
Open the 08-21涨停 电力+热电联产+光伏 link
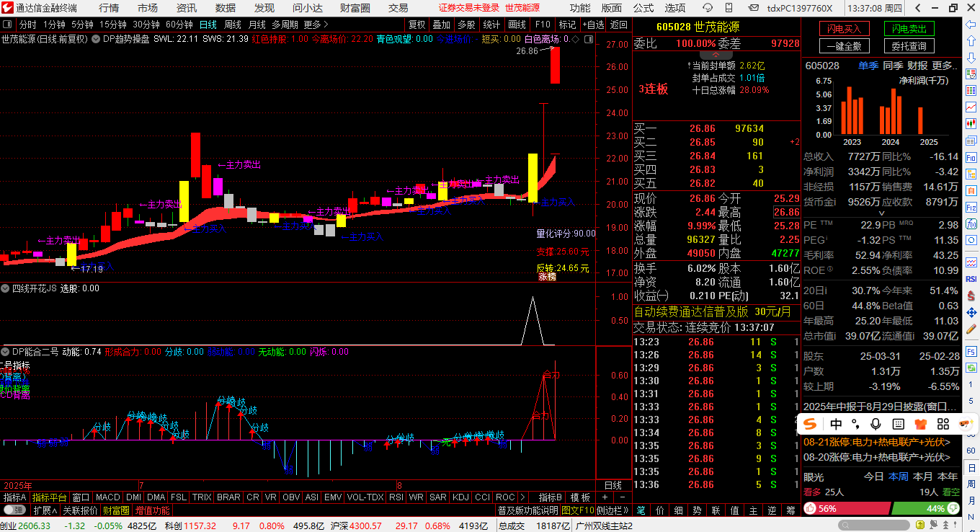877,442
